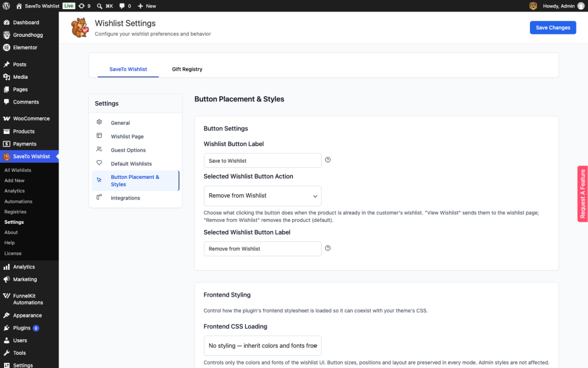Click the Selected Wishlist Button Label input
This screenshot has height=368, width=588.
pos(262,248)
